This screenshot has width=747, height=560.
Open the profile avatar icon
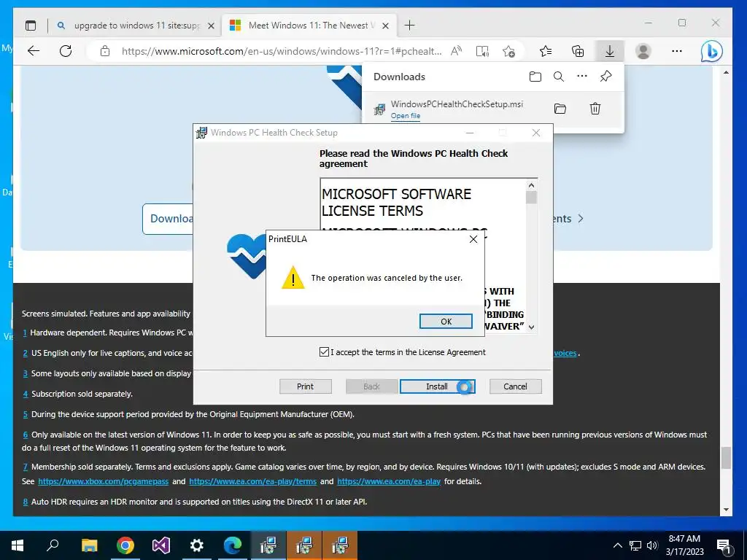pyautogui.click(x=643, y=51)
